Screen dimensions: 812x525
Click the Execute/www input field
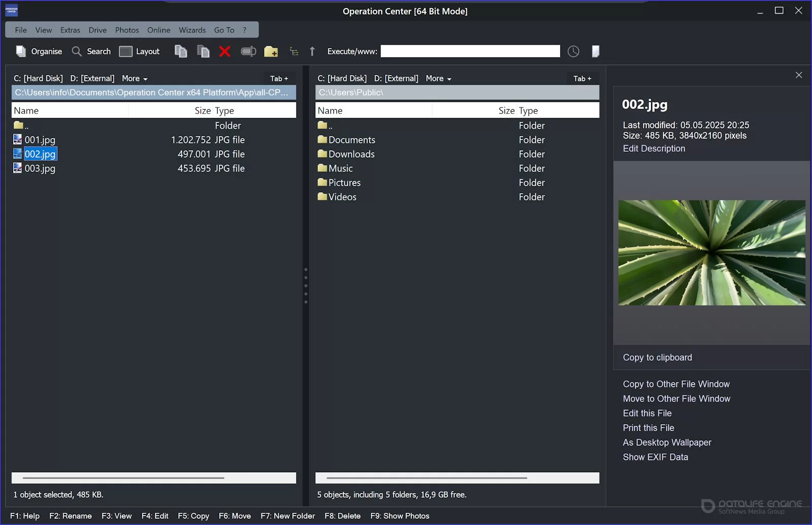coord(470,51)
